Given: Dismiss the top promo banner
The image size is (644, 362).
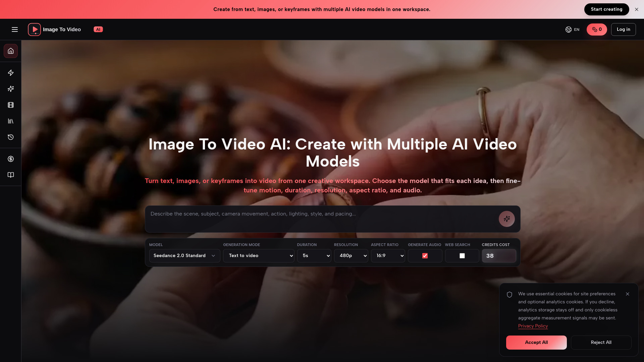Looking at the screenshot, I should (x=636, y=9).
